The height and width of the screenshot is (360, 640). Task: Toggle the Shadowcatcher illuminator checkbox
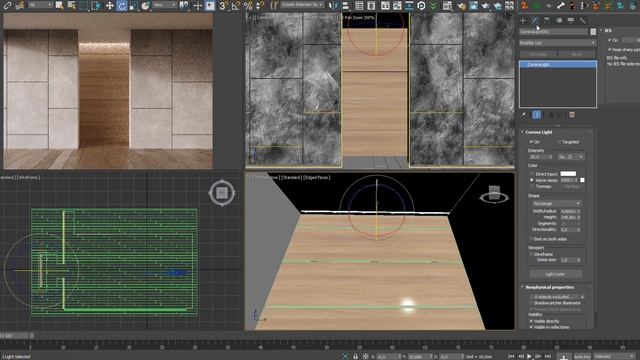pyautogui.click(x=531, y=303)
